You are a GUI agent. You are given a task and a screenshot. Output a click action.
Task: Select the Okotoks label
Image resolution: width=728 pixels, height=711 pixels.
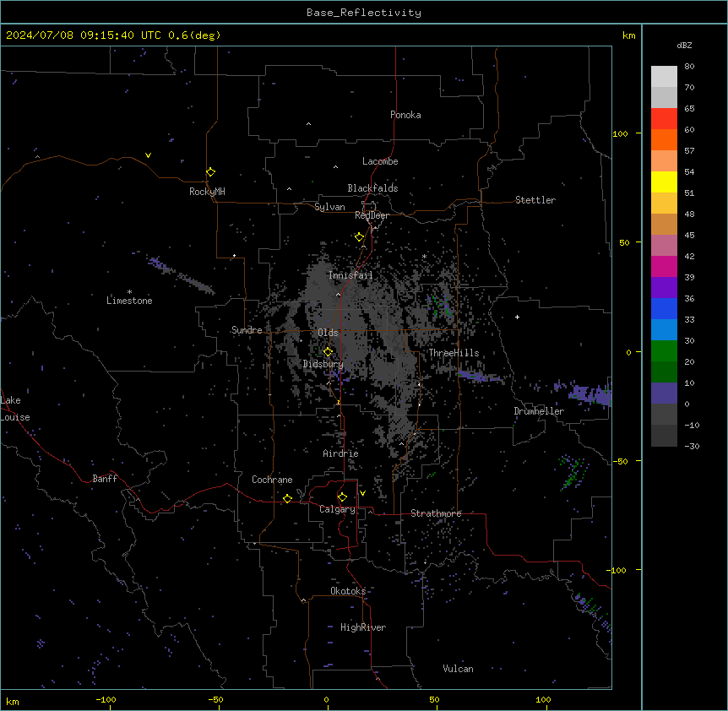(348, 591)
